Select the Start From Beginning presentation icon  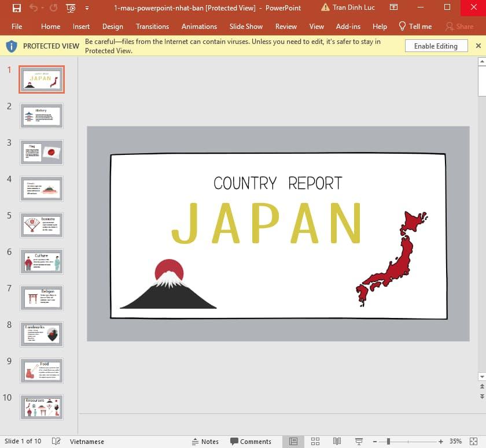(71, 8)
